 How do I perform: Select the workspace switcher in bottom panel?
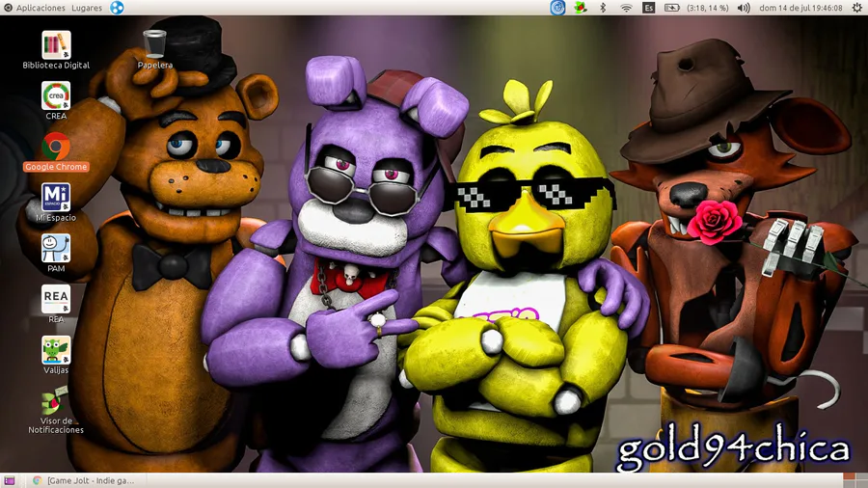coord(854,480)
